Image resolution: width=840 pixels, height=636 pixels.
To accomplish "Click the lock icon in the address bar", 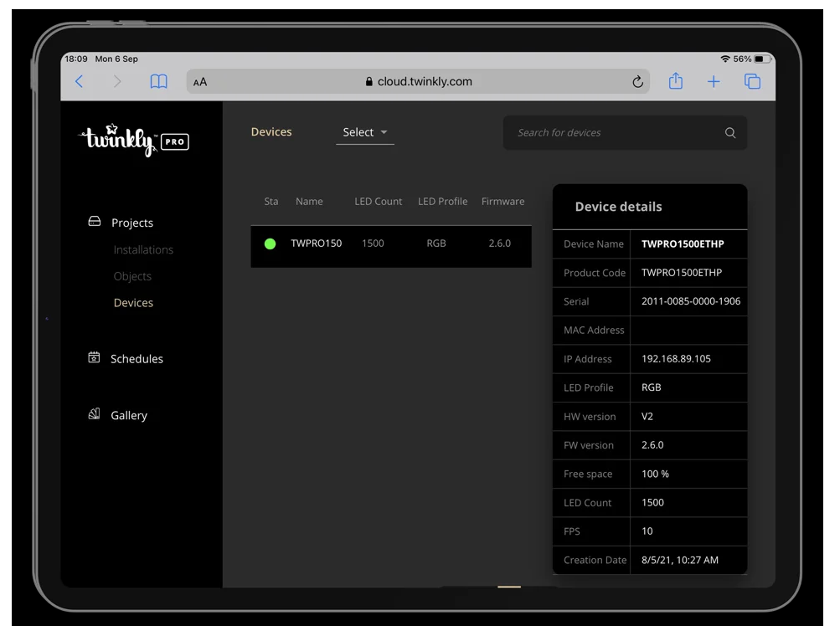I will (x=368, y=81).
